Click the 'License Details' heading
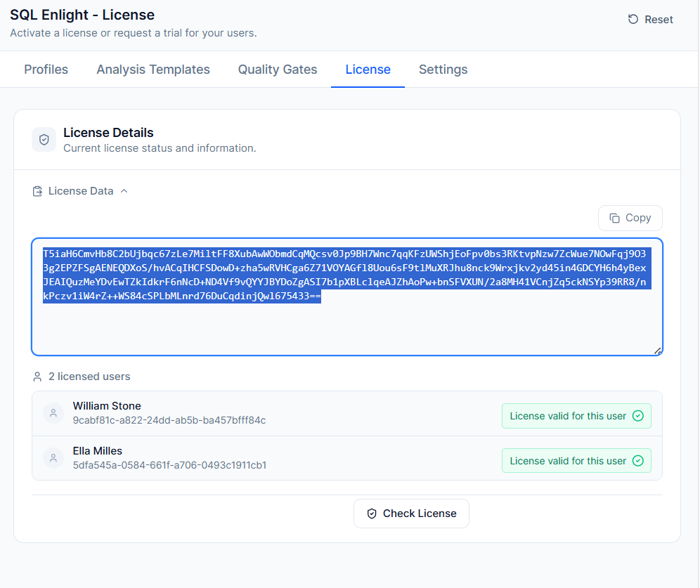 coord(108,133)
